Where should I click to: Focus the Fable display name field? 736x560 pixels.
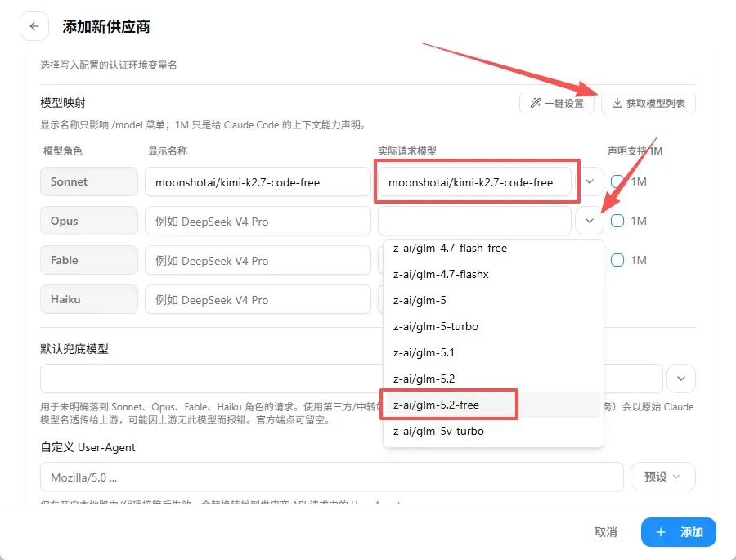pyautogui.click(x=258, y=260)
